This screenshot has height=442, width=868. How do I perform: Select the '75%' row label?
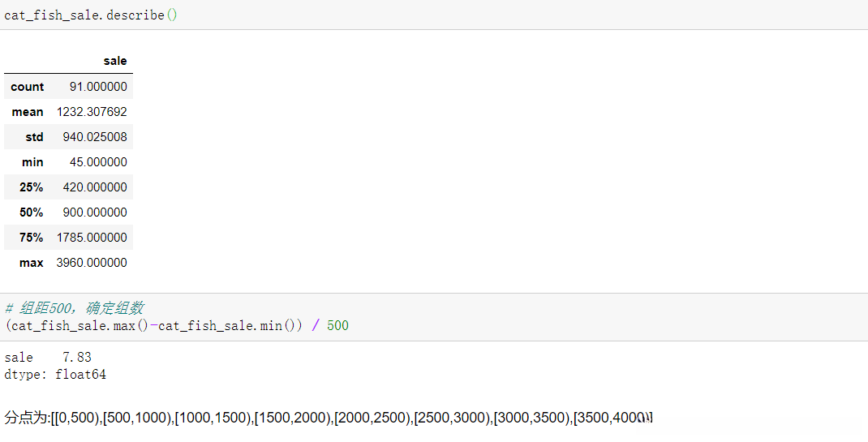(x=31, y=238)
